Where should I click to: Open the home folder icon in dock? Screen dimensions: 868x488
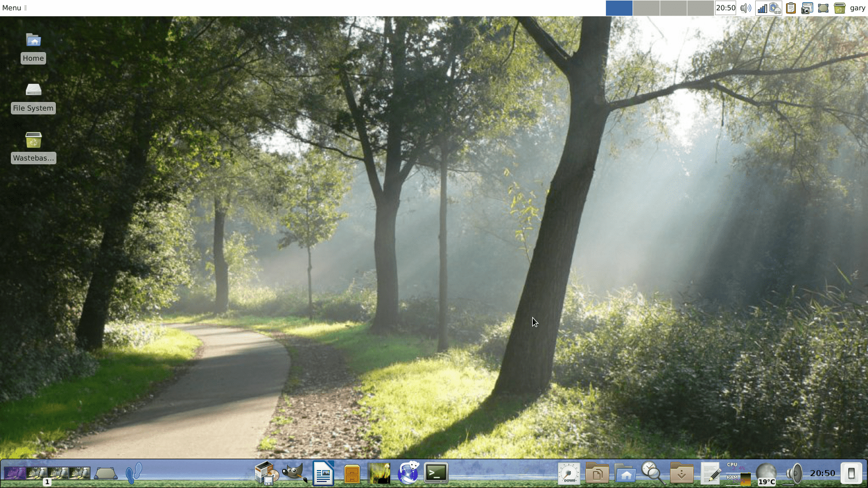pyautogui.click(x=626, y=473)
